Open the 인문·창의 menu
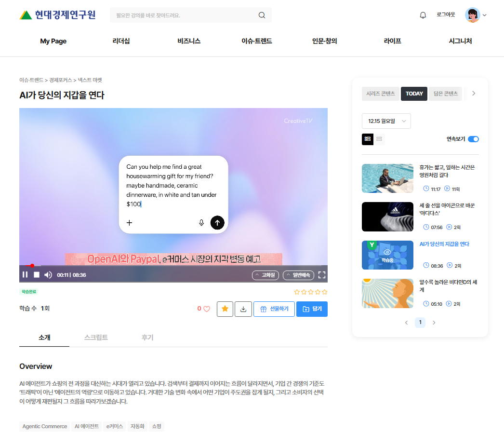This screenshot has height=447, width=504. pos(325,41)
